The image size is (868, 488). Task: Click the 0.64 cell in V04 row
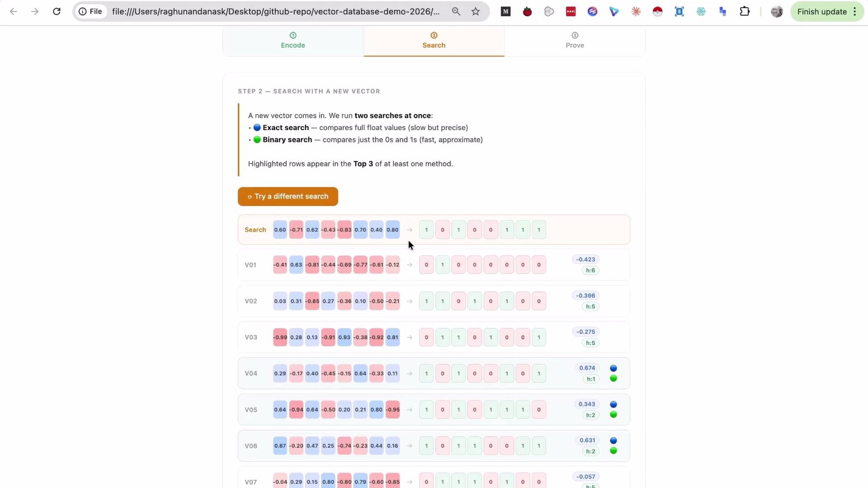pyautogui.click(x=360, y=373)
